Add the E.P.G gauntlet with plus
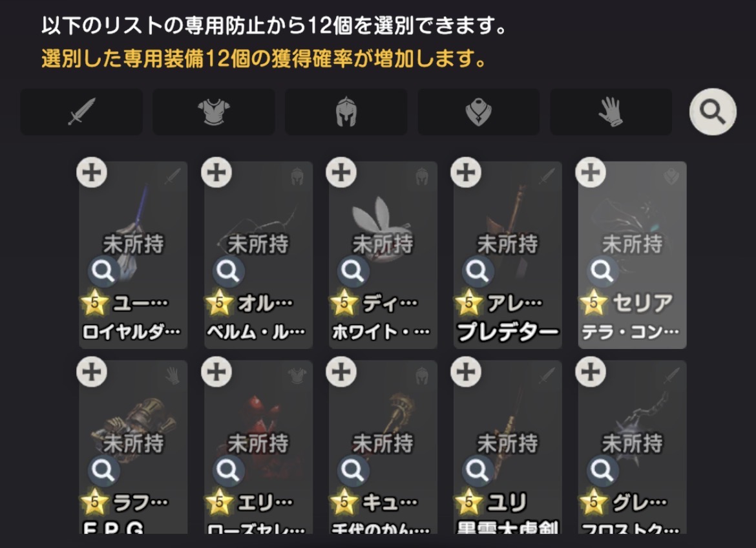The width and height of the screenshot is (756, 548). pos(92,372)
